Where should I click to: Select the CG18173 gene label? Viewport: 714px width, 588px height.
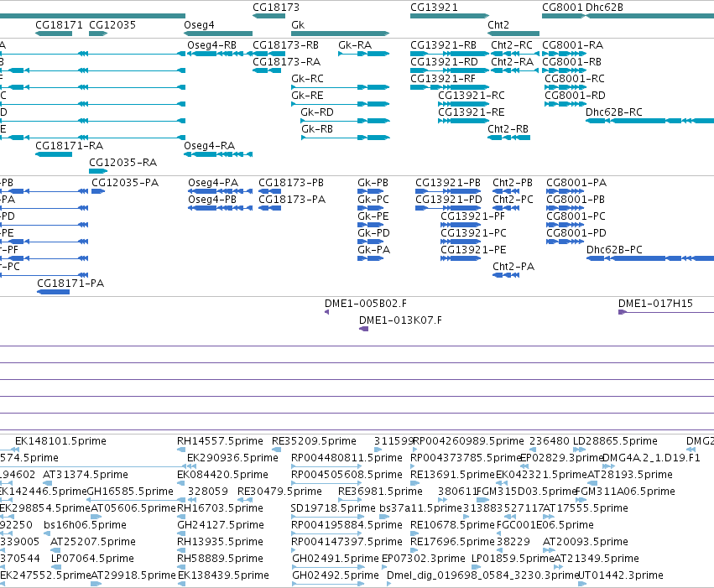click(276, 8)
